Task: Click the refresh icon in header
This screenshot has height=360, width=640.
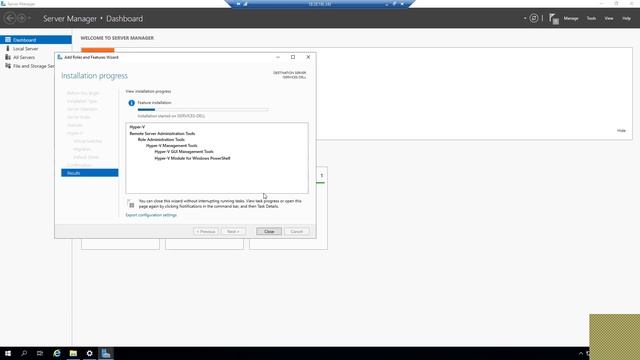Action: tap(533, 18)
